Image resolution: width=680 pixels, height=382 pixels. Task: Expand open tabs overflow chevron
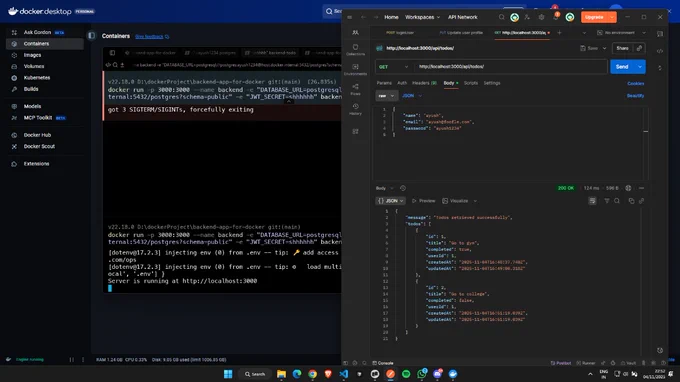[x=584, y=33]
